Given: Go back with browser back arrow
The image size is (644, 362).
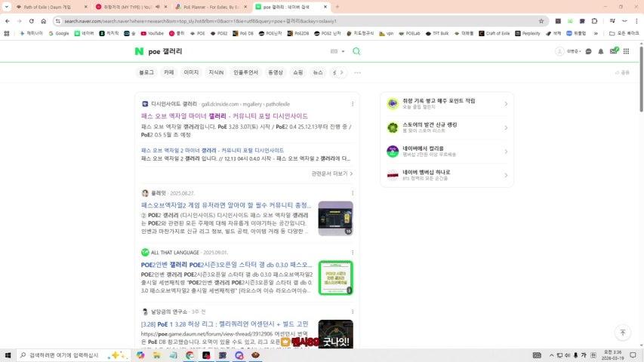Looking at the screenshot, I should [8, 21].
